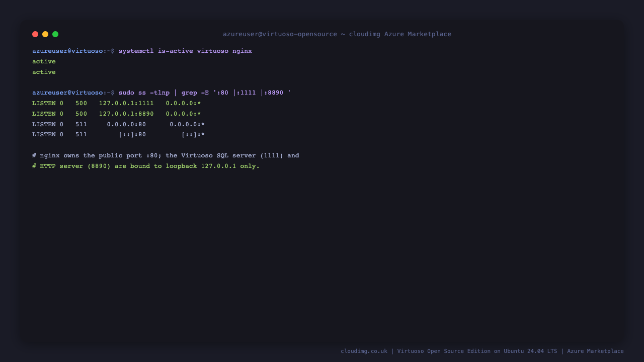Click the comment line starting '# nginx owns'
The image size is (644, 362).
pyautogui.click(x=166, y=155)
